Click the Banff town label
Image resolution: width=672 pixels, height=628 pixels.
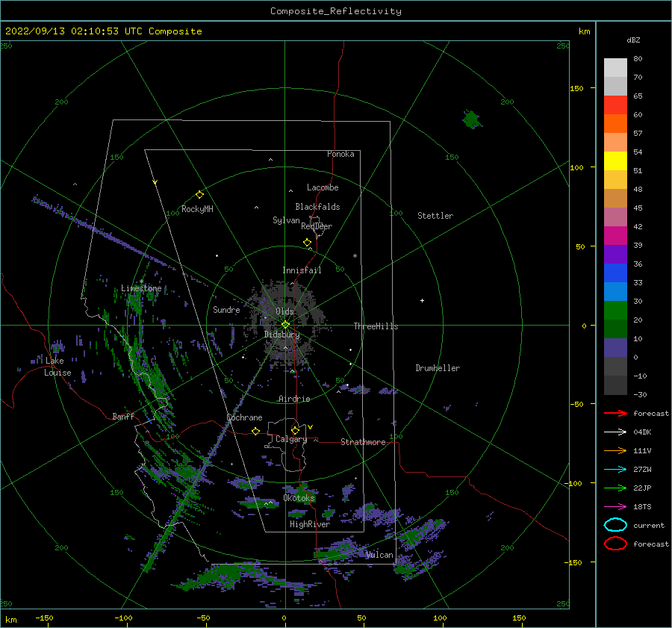pos(123,417)
